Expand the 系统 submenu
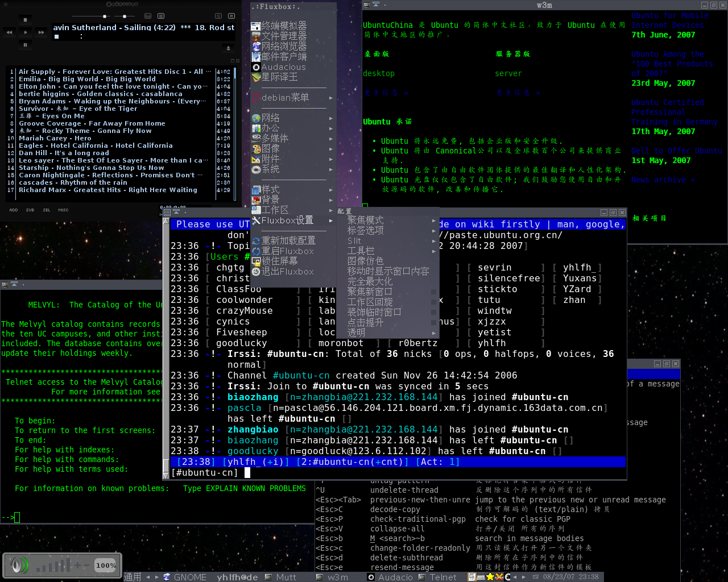 [x=293, y=169]
